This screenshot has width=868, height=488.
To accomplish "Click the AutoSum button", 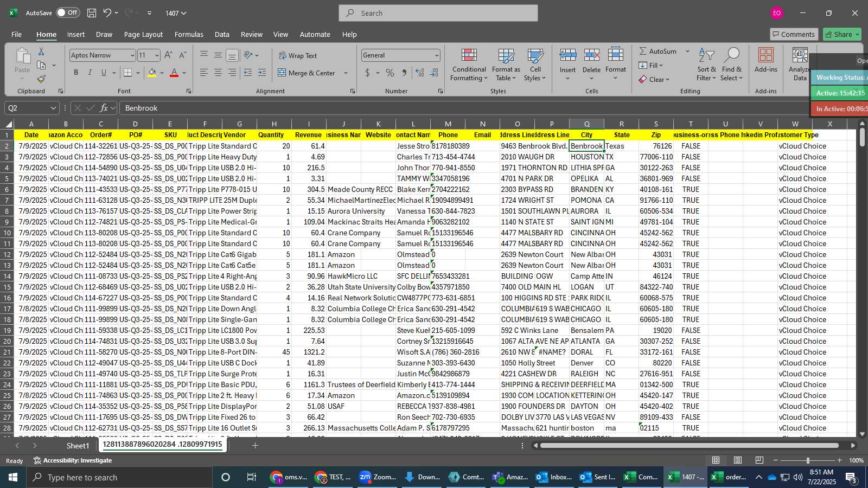I will pos(658,51).
